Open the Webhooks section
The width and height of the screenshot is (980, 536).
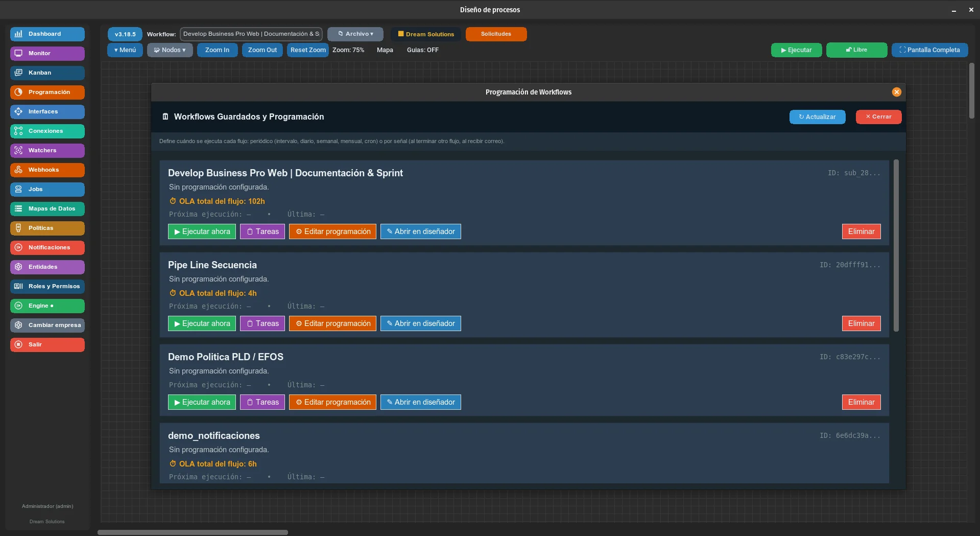pyautogui.click(x=47, y=170)
